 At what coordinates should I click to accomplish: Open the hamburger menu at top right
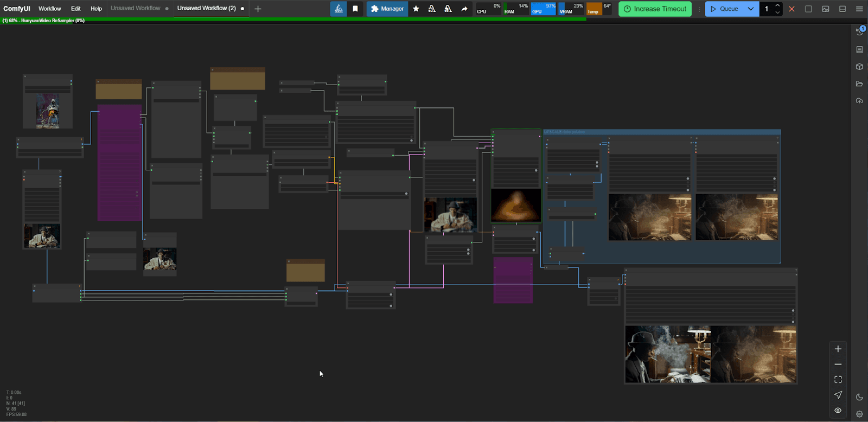(859, 9)
